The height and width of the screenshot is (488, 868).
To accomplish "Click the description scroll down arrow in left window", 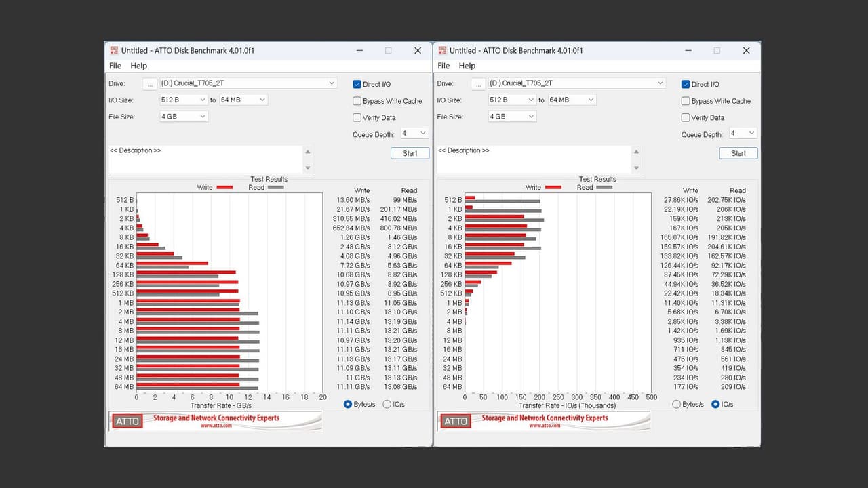I will coord(308,167).
